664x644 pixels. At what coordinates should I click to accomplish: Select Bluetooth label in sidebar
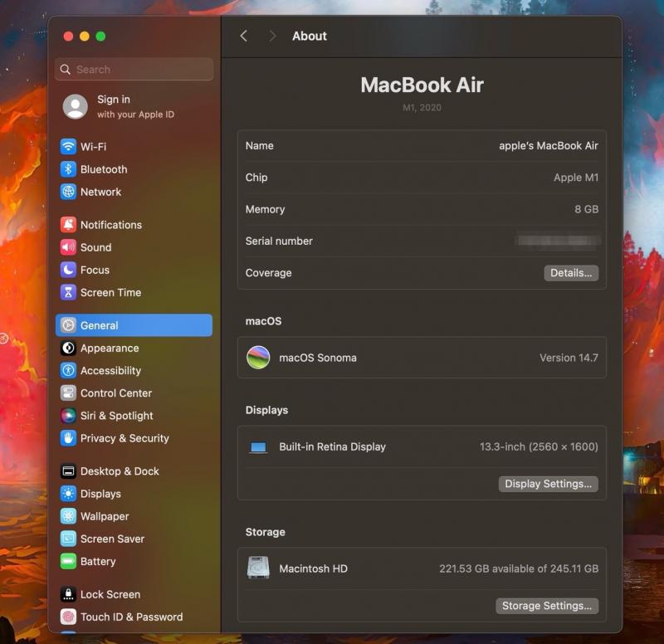104,169
